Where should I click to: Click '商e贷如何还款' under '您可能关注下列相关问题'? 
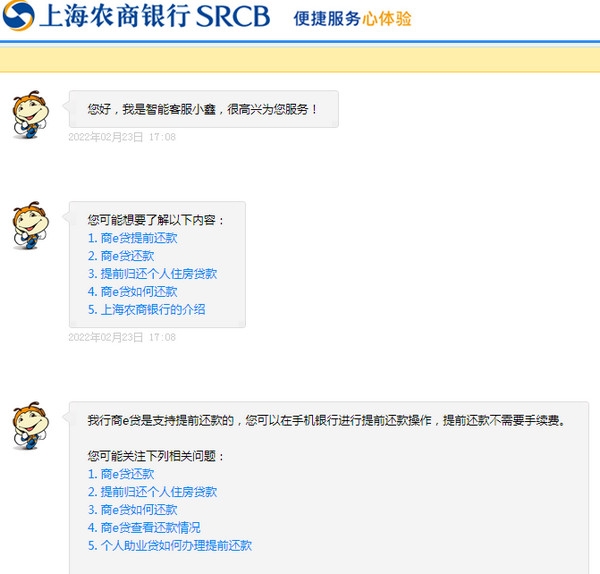132,510
